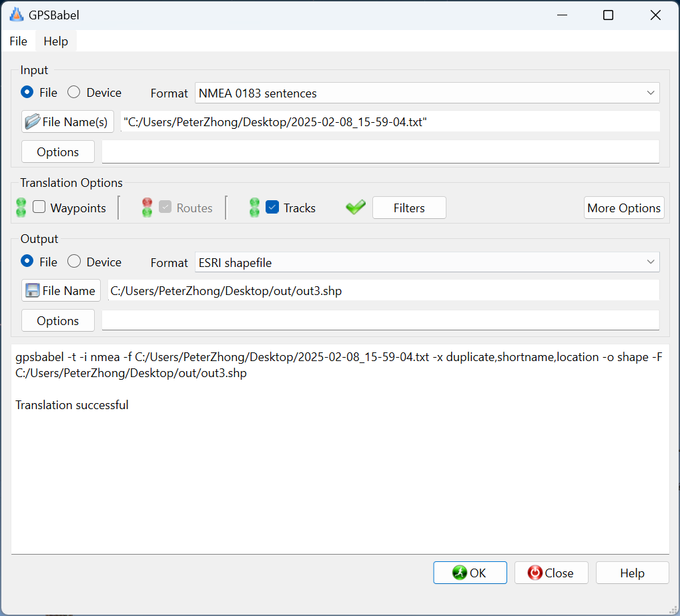680x616 pixels.
Task: Click the Help button at bottom right
Action: pyautogui.click(x=633, y=573)
